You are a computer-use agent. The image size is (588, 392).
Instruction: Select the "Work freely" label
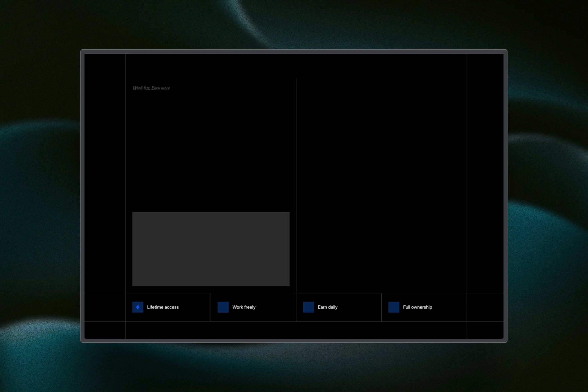pos(244,307)
